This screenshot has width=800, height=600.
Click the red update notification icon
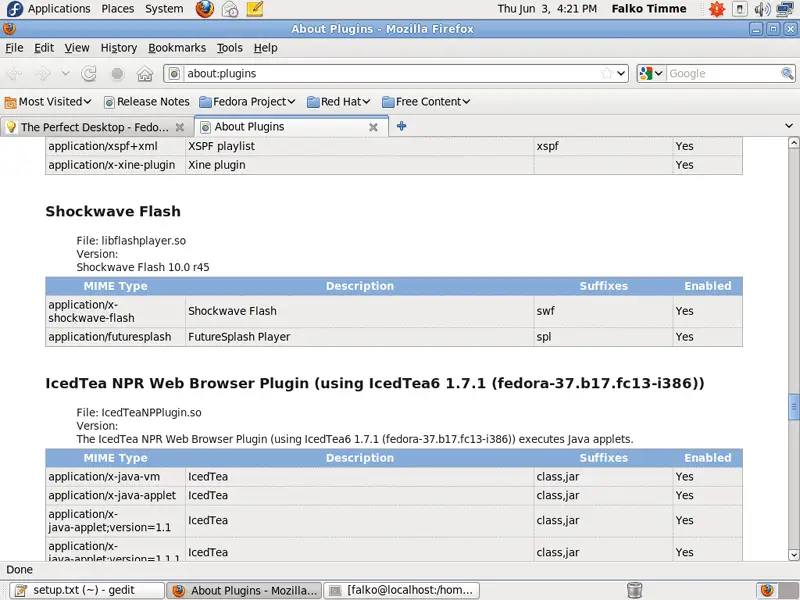(x=717, y=9)
